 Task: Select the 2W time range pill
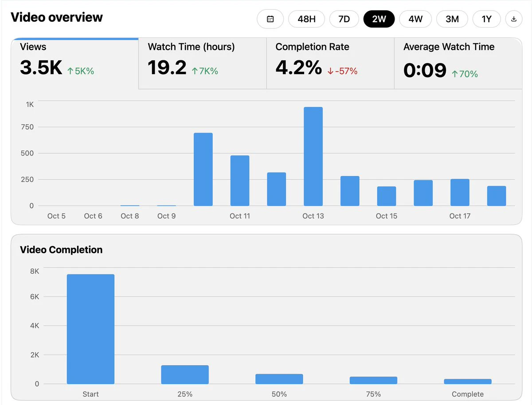click(379, 19)
